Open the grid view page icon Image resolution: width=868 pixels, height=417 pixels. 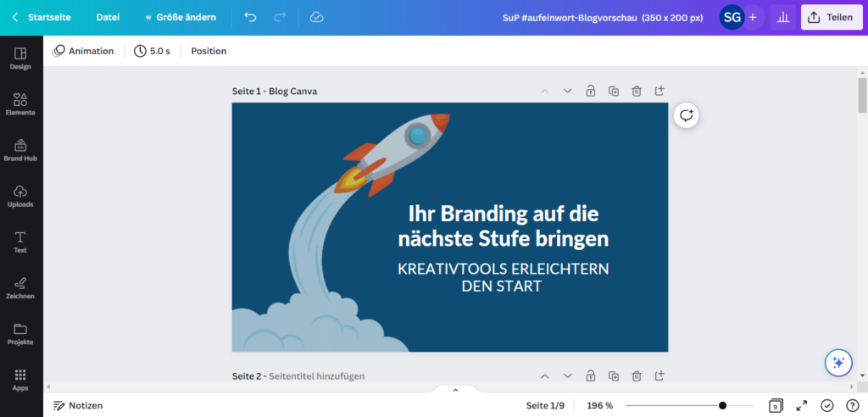tap(776, 405)
